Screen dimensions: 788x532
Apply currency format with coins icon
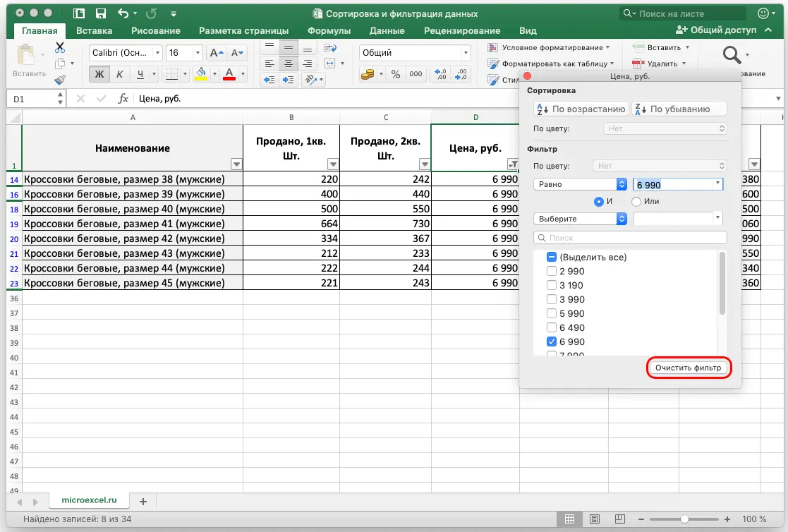click(368, 74)
